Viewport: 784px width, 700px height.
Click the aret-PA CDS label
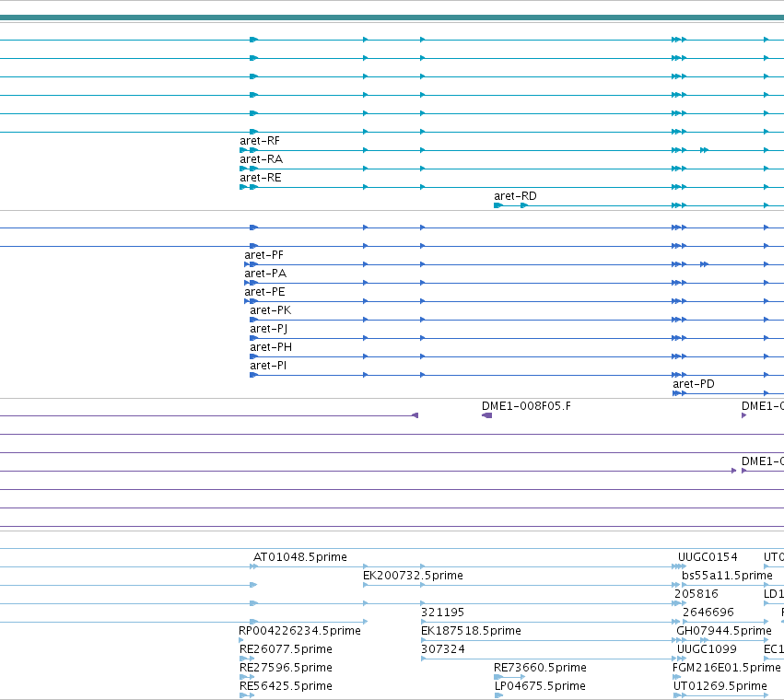[265, 274]
